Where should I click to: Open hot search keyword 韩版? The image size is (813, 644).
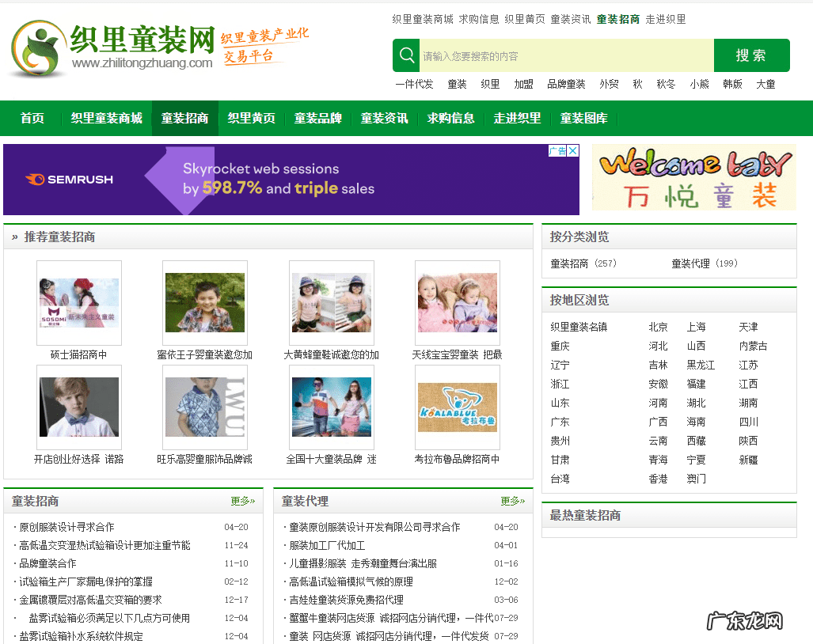tap(731, 83)
